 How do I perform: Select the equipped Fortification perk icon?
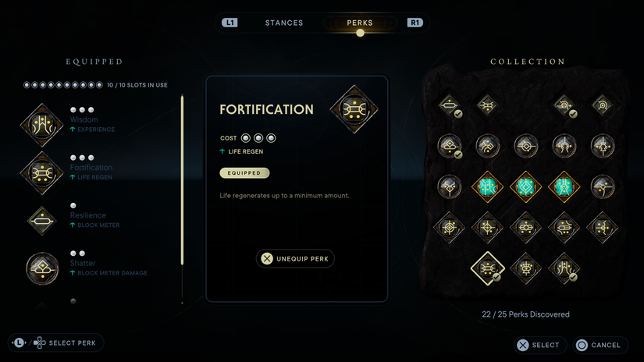click(41, 172)
